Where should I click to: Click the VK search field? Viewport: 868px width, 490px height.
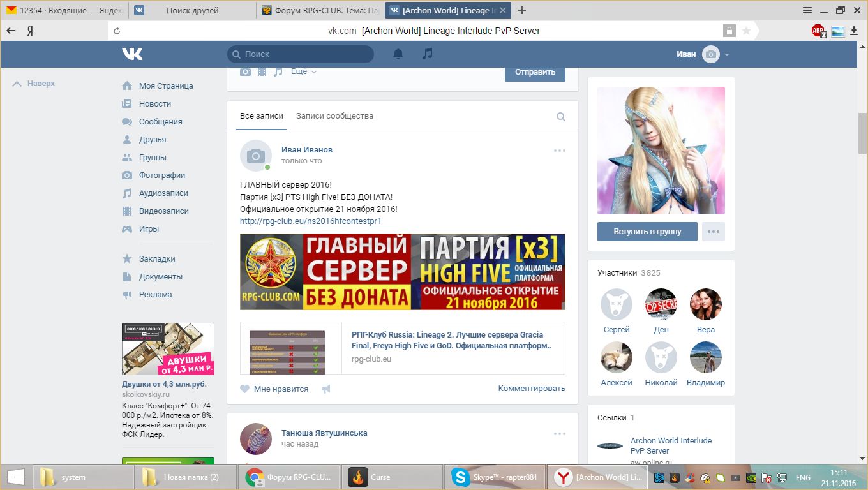click(300, 54)
